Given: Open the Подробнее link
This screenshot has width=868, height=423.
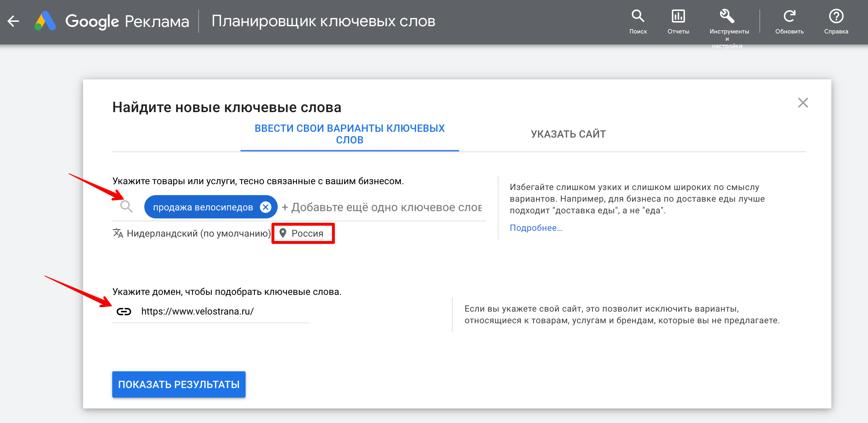Looking at the screenshot, I should (536, 228).
